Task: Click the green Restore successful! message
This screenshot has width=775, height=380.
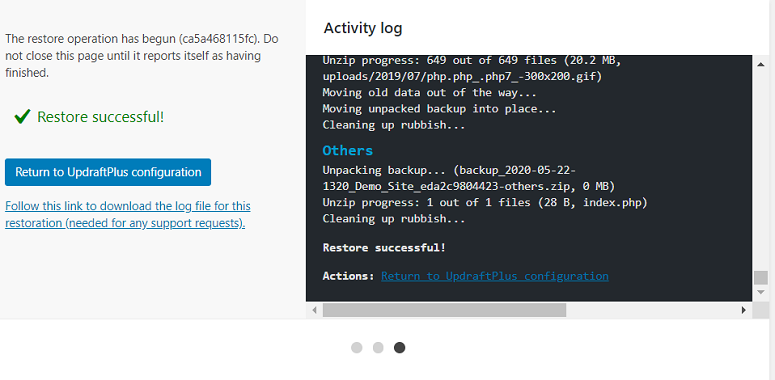Action: click(100, 117)
